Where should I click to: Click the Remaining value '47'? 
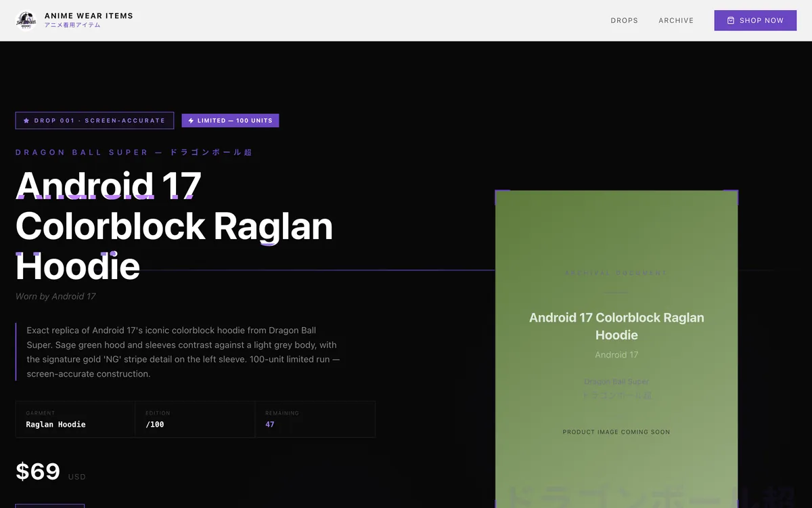[270, 425]
